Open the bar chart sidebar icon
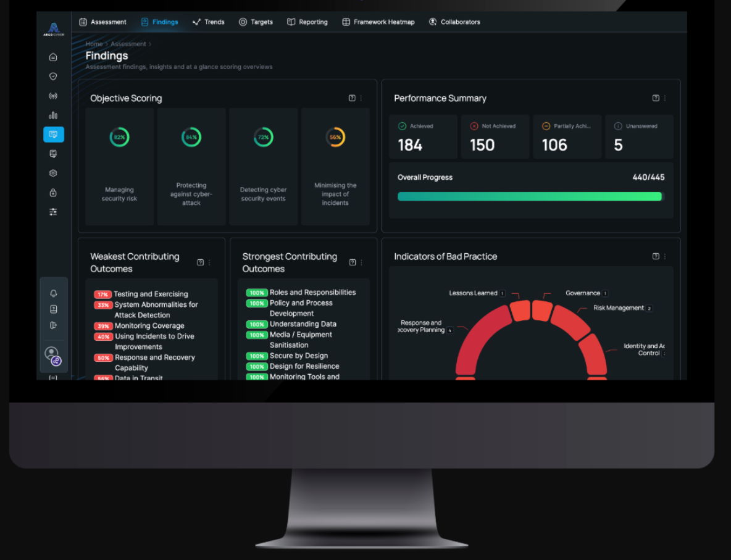731x560 pixels. 53,115
